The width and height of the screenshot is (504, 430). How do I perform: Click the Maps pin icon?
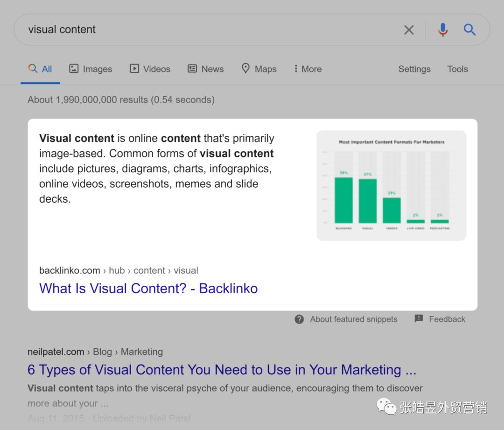tap(246, 69)
